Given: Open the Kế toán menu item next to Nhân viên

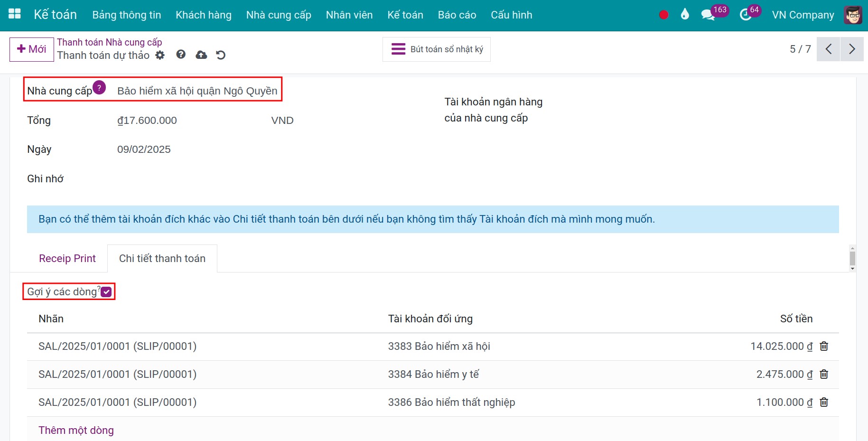Looking at the screenshot, I should pos(405,15).
